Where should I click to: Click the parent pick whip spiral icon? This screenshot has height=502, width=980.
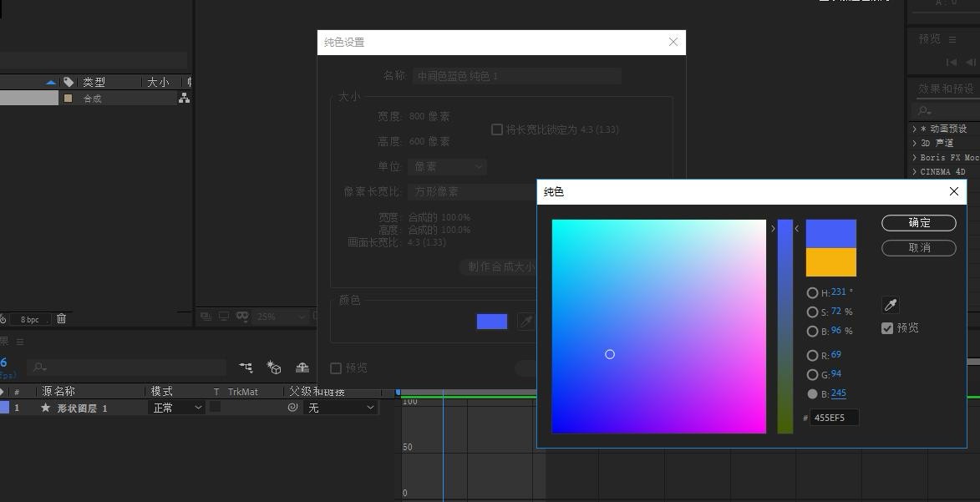pyautogui.click(x=292, y=408)
